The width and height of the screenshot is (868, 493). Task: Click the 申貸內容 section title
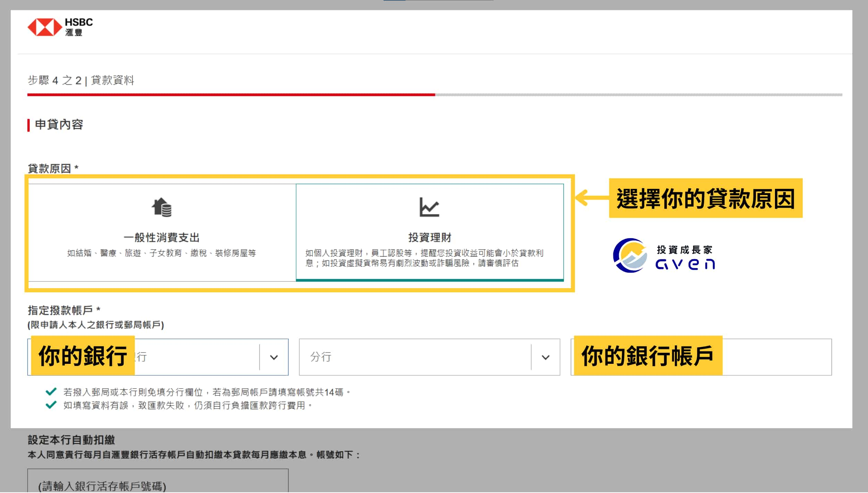click(59, 125)
